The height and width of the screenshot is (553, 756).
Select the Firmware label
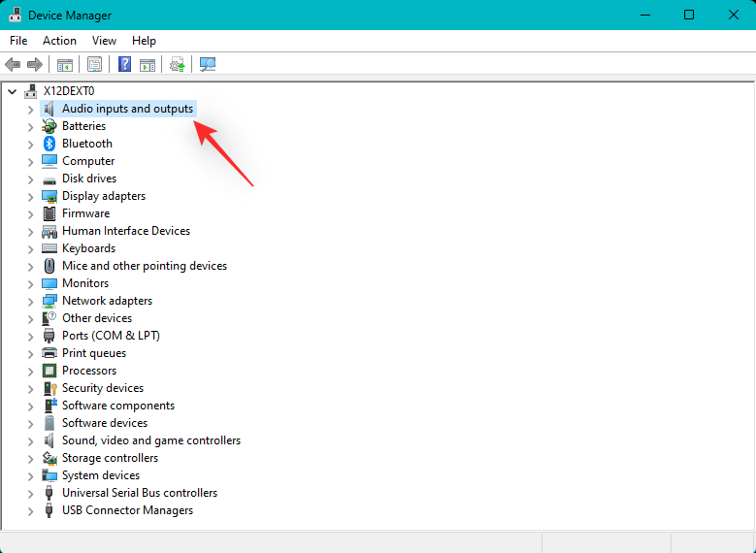pyautogui.click(x=85, y=213)
